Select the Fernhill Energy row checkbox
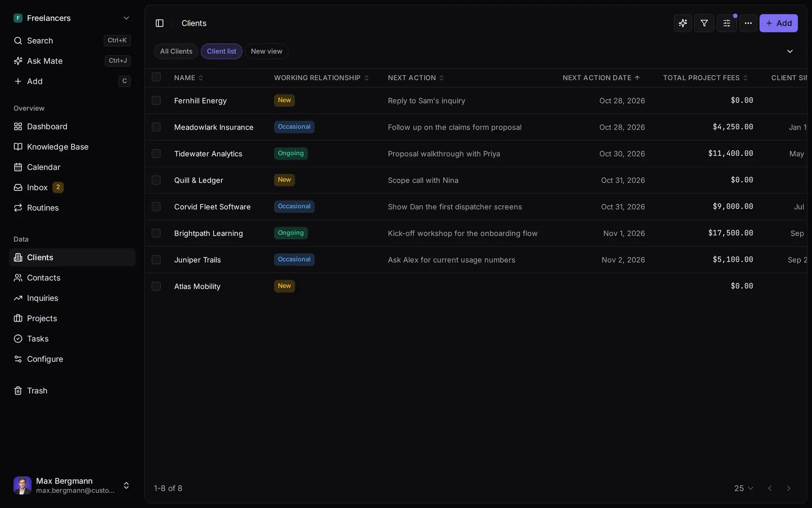 (x=156, y=101)
